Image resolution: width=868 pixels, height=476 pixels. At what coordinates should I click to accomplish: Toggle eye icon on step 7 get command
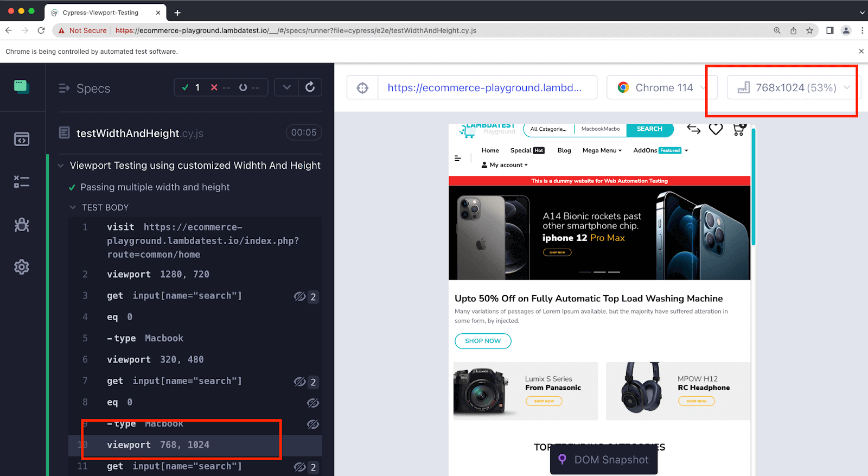pyautogui.click(x=300, y=382)
